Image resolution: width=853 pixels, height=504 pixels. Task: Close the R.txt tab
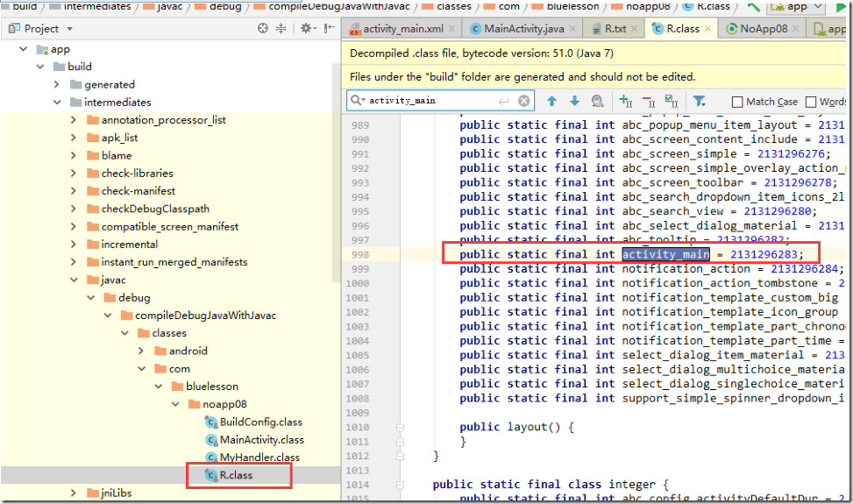pyautogui.click(x=635, y=29)
